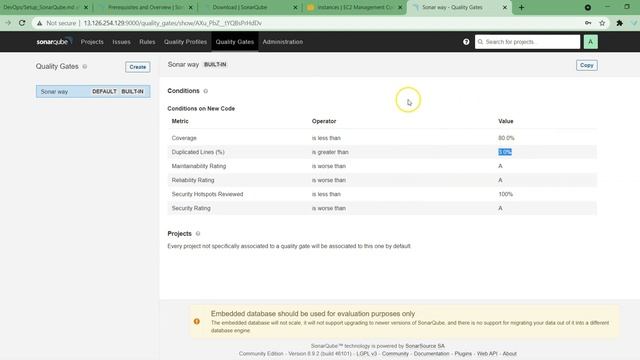Close the Download SonarQube tab

(x=295, y=7)
